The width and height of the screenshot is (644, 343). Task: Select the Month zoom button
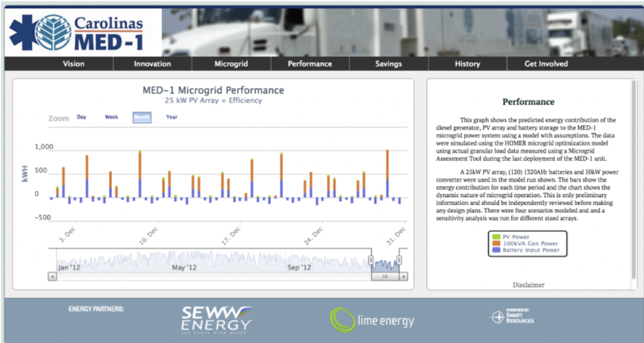coord(142,117)
